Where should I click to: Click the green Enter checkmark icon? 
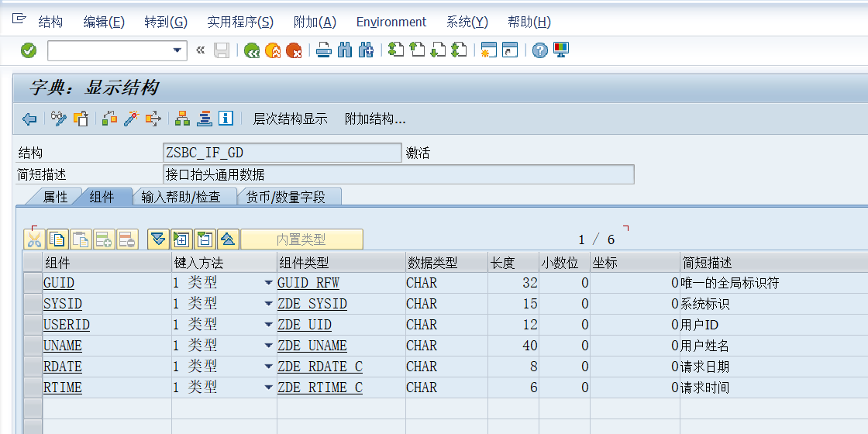[x=29, y=50]
